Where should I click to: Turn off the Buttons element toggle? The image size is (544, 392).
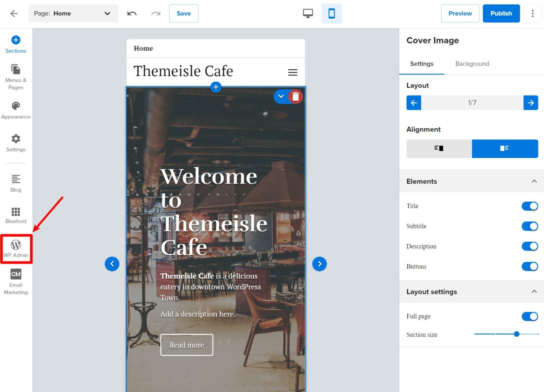pos(529,266)
